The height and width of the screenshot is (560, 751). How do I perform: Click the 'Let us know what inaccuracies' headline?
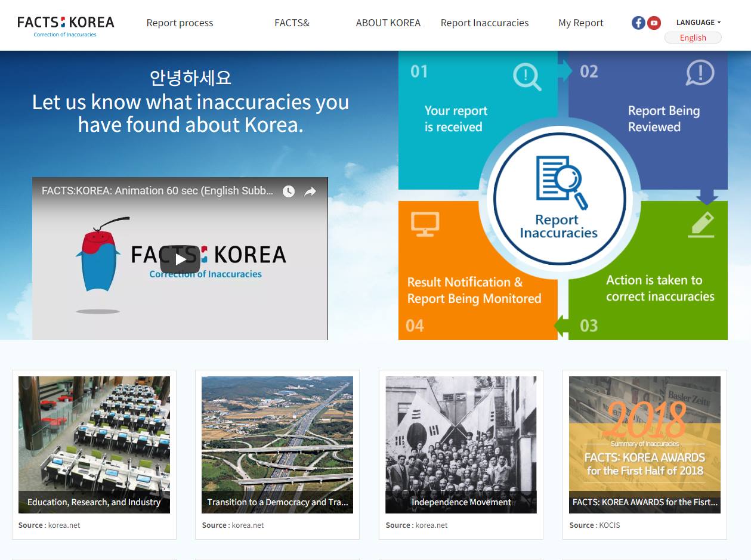click(x=190, y=113)
